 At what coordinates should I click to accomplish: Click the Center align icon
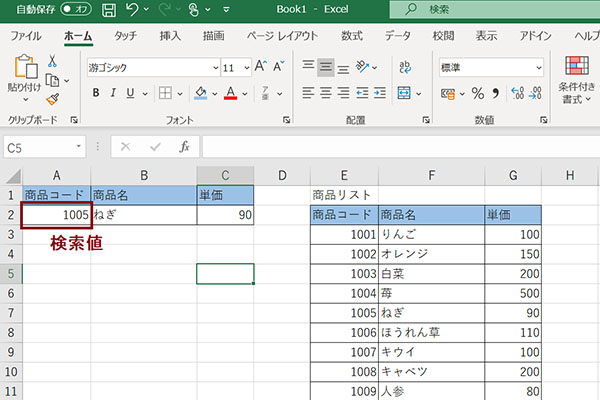(x=326, y=93)
